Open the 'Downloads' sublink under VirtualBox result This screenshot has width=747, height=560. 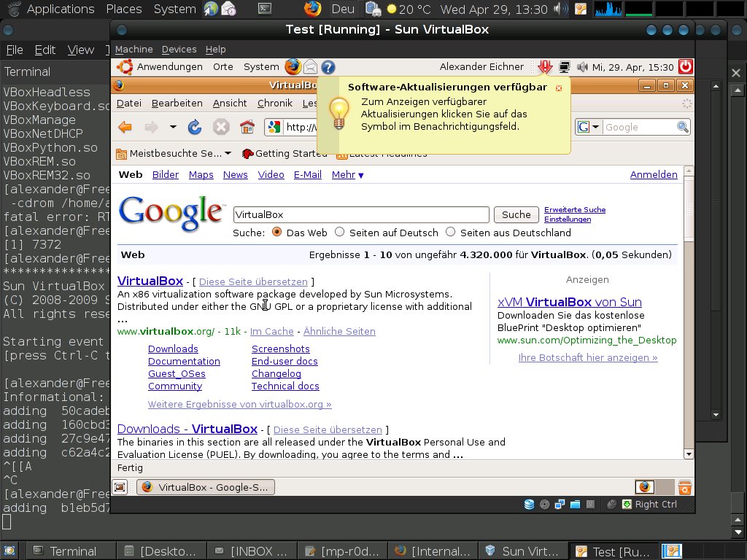click(x=173, y=349)
